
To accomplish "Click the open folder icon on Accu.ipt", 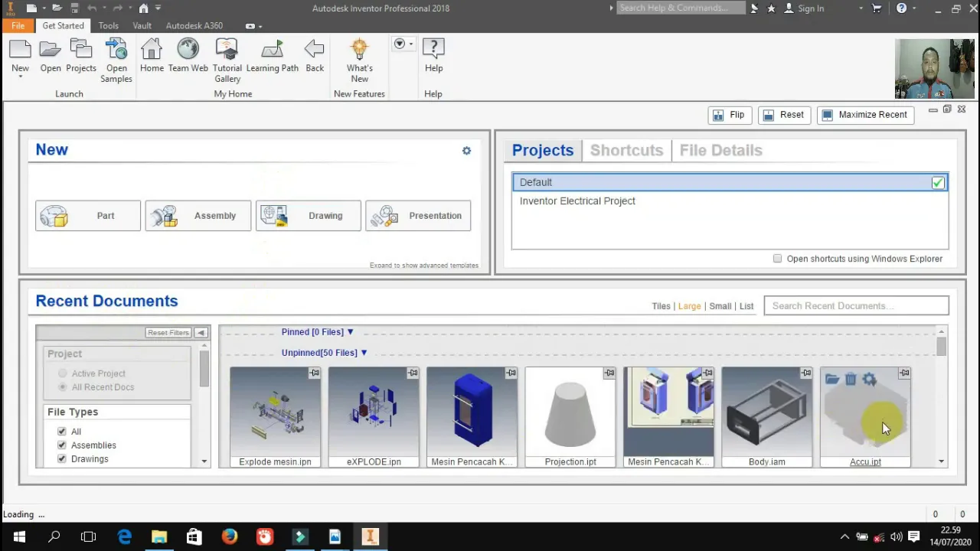I will click(x=832, y=379).
